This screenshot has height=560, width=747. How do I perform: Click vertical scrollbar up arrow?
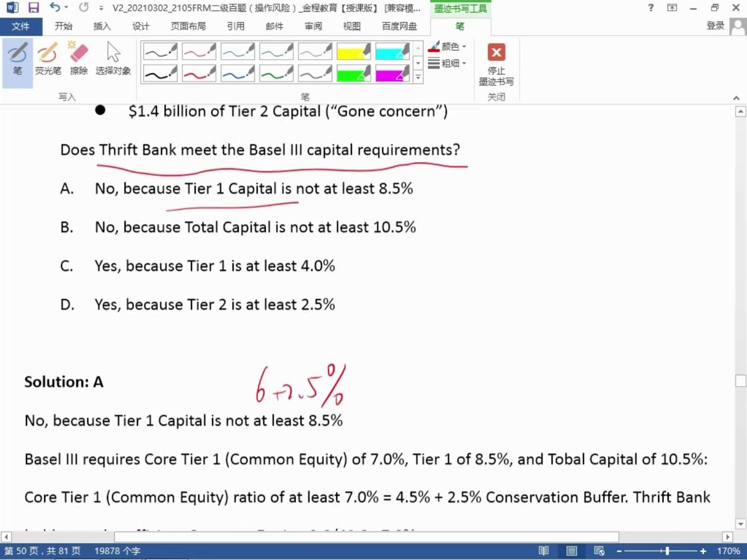coord(741,111)
